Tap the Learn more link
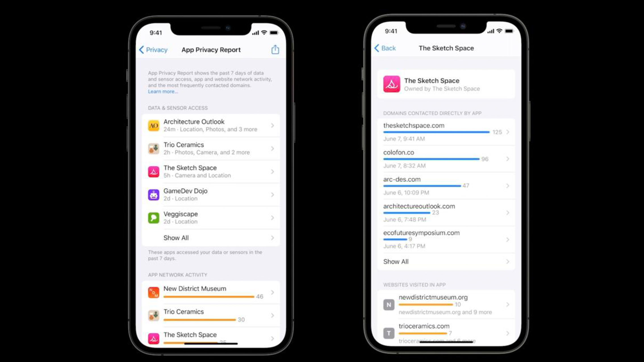Viewport: 644px width, 362px height. pyautogui.click(x=162, y=91)
